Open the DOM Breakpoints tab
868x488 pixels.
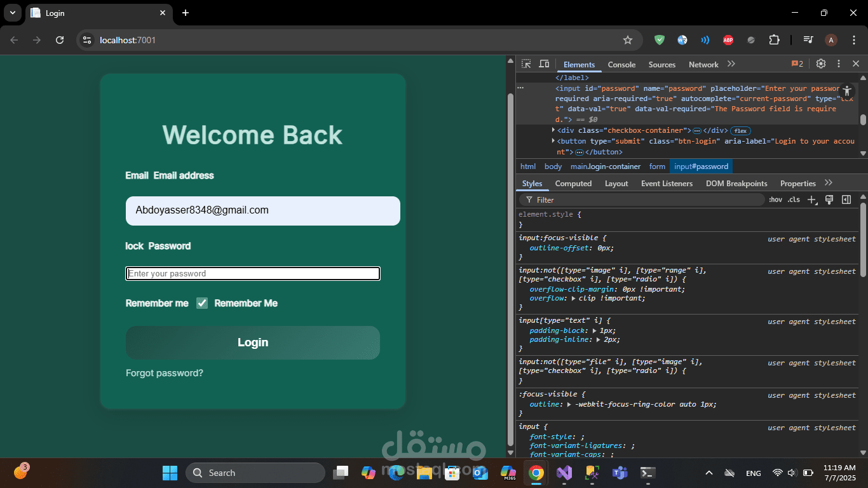(736, 184)
